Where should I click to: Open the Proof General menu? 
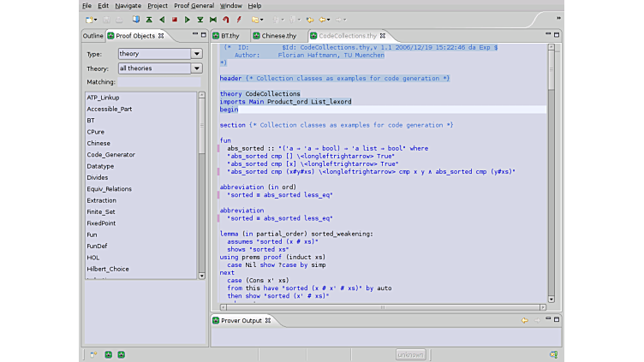pyautogui.click(x=193, y=5)
